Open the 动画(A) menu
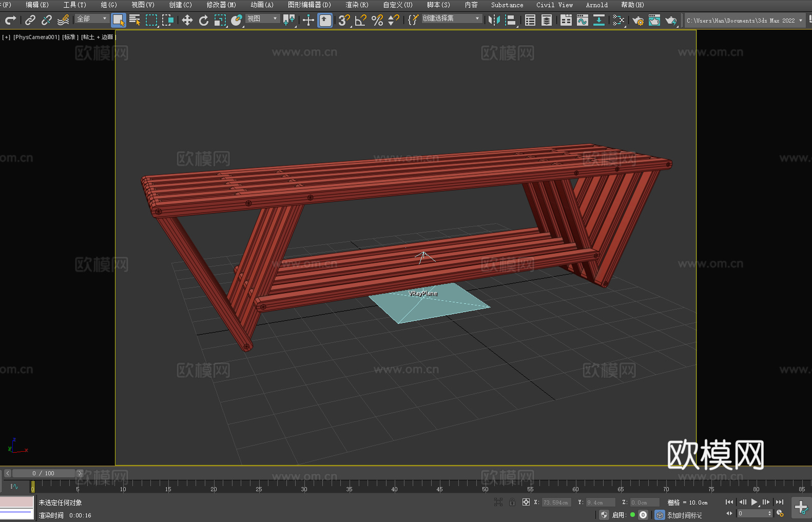 coord(262,5)
